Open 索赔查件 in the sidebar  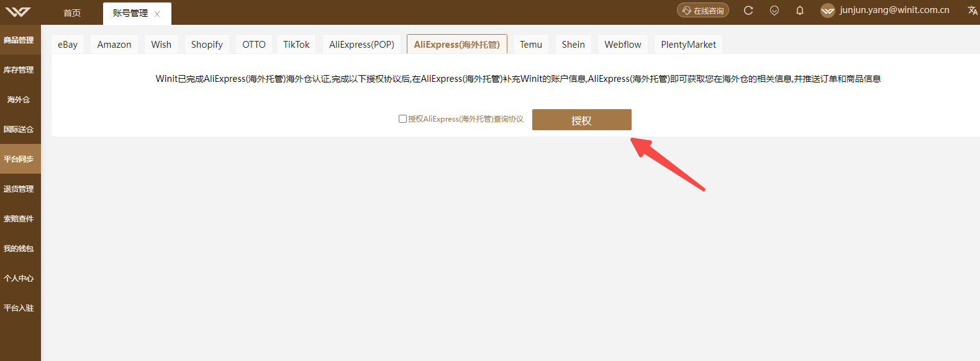tap(20, 218)
